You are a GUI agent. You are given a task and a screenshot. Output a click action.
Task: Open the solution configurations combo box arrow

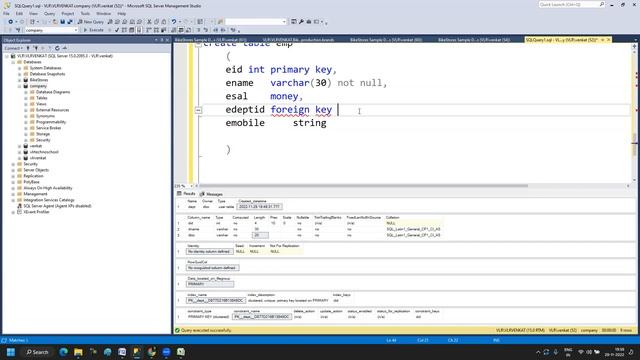[x=284, y=22]
